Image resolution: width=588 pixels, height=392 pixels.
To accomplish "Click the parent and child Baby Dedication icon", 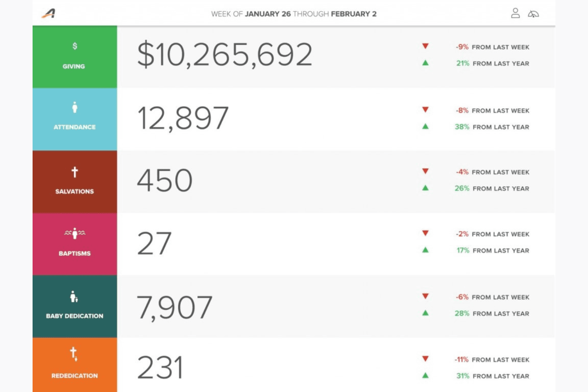I will tap(74, 296).
